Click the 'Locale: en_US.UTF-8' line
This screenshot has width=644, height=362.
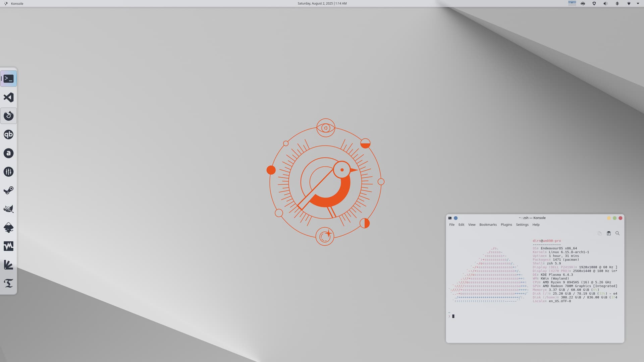coord(552,301)
